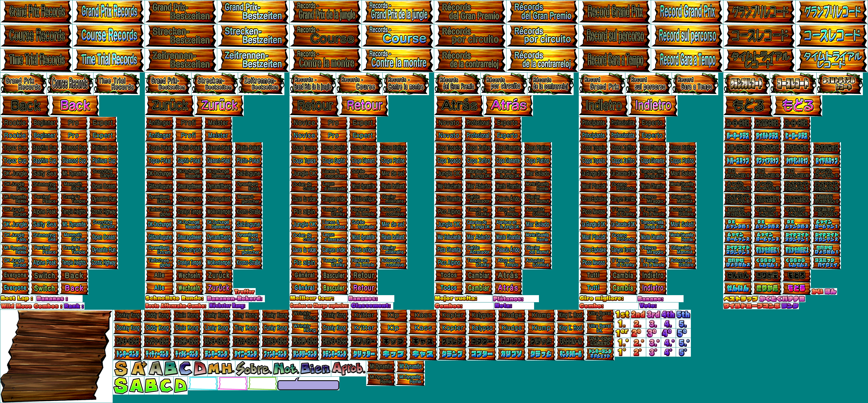Click the green-highlighted Wechseln plate

[189, 288]
